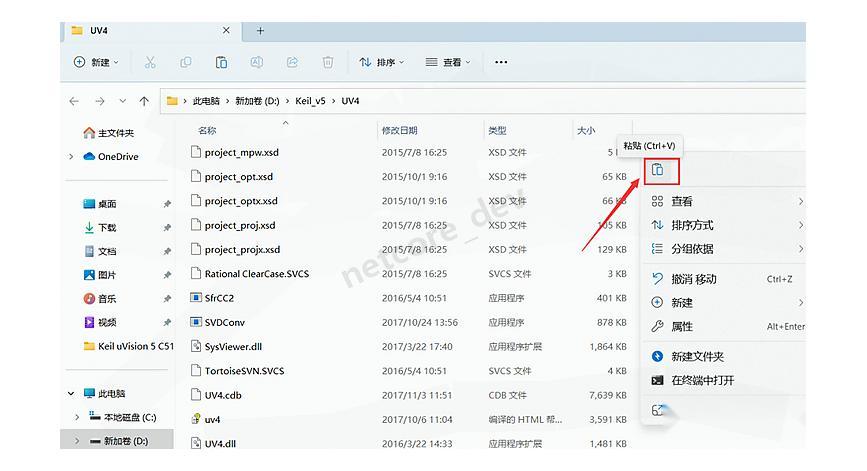Click the Delete trash icon in toolbar
867x471 pixels.
click(328, 62)
